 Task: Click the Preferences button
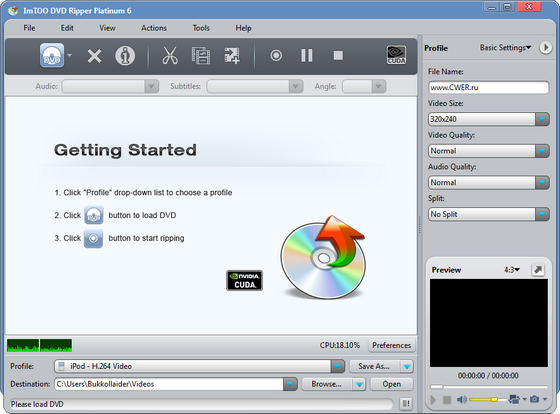(391, 345)
